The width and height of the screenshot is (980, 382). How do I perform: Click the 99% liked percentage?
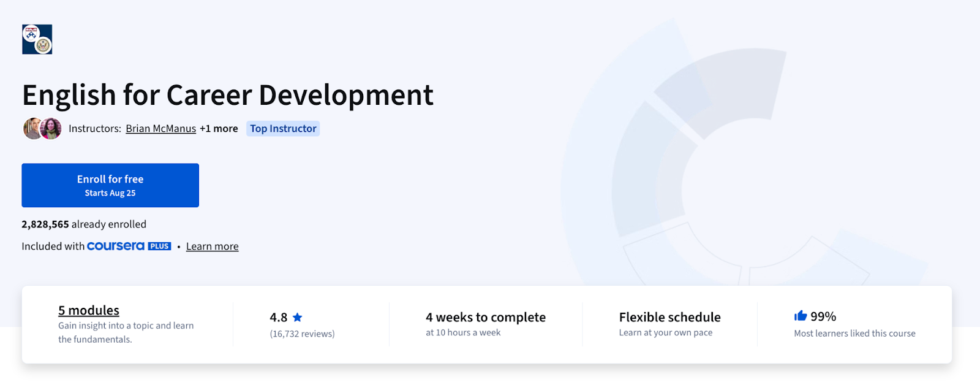(823, 316)
